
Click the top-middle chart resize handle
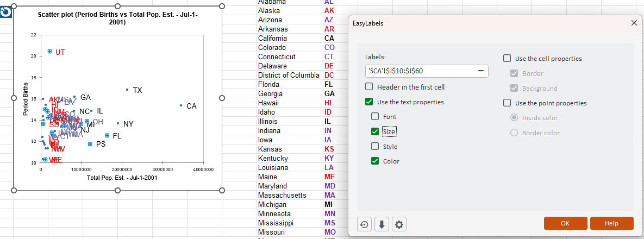pos(117,6)
